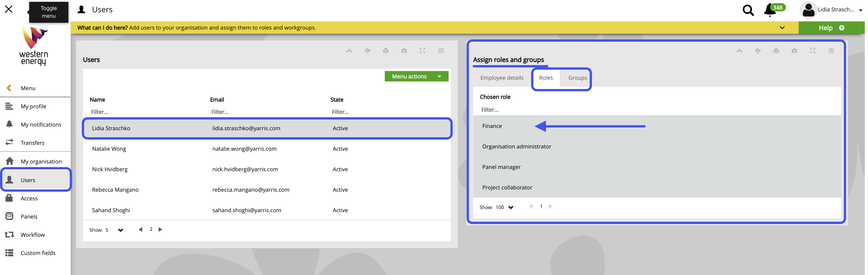Click the user avatar icon in the header

tap(808, 10)
